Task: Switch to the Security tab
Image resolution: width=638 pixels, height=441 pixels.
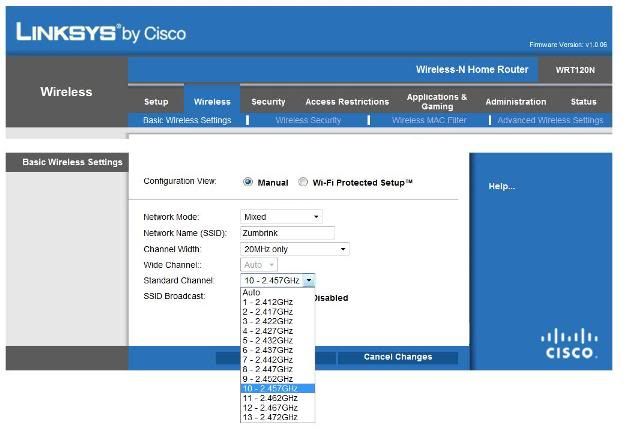Action: 268,102
